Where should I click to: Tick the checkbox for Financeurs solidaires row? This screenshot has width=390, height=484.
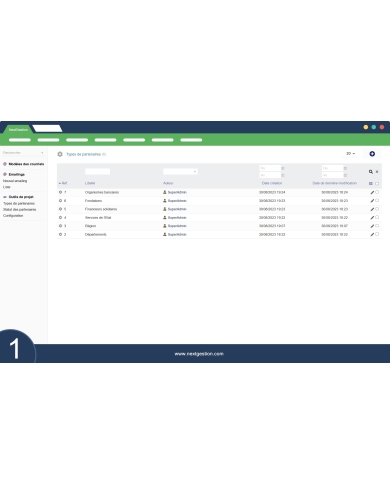point(377,209)
